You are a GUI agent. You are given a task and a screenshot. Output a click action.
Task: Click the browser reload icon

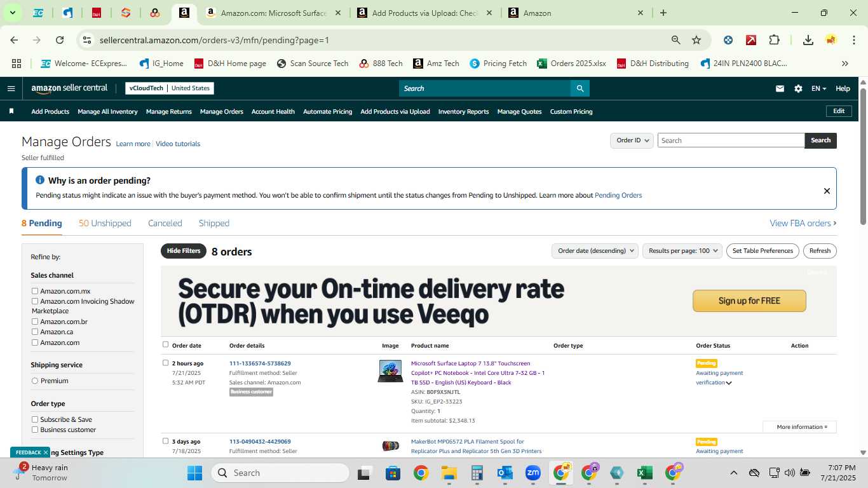(x=60, y=40)
